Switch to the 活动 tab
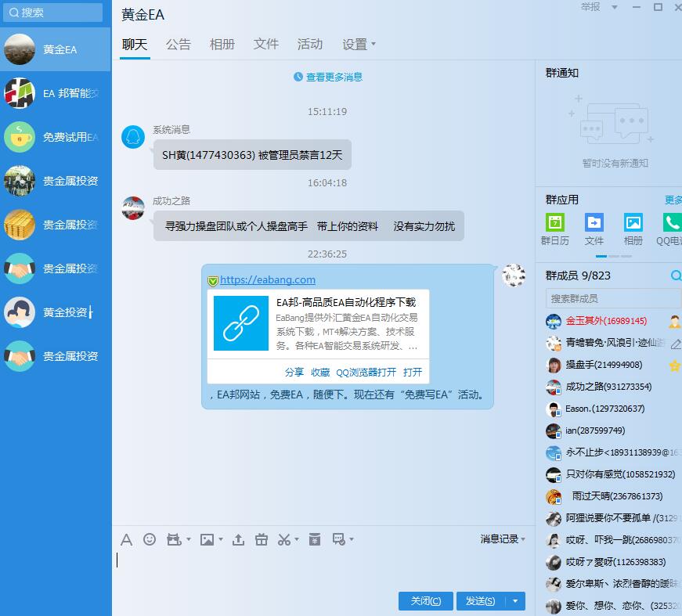This screenshot has height=616, width=682. point(310,45)
